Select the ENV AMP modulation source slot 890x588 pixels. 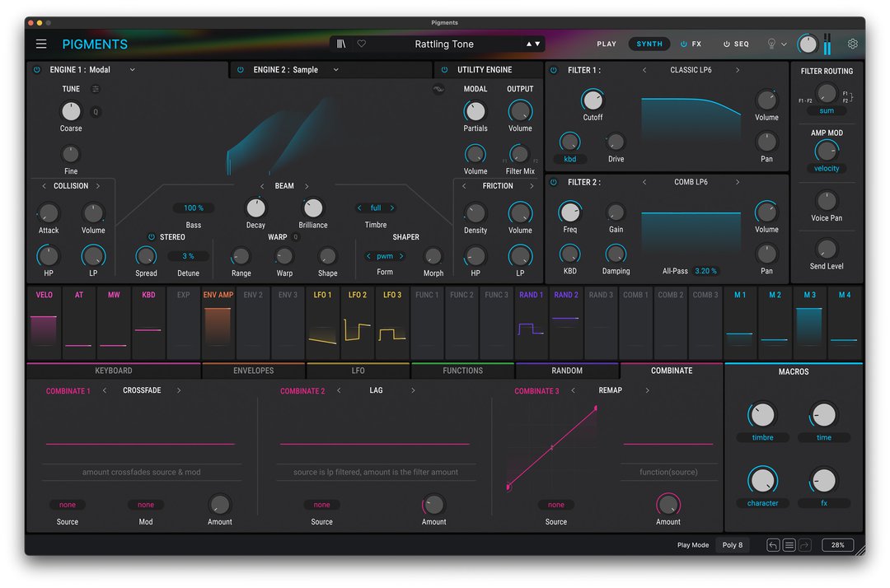click(x=218, y=321)
